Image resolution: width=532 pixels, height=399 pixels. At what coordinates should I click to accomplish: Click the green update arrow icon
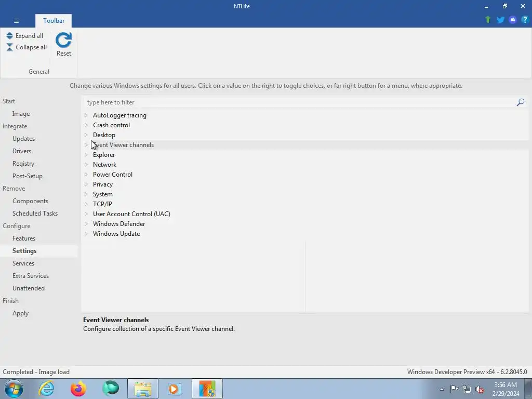pyautogui.click(x=488, y=20)
